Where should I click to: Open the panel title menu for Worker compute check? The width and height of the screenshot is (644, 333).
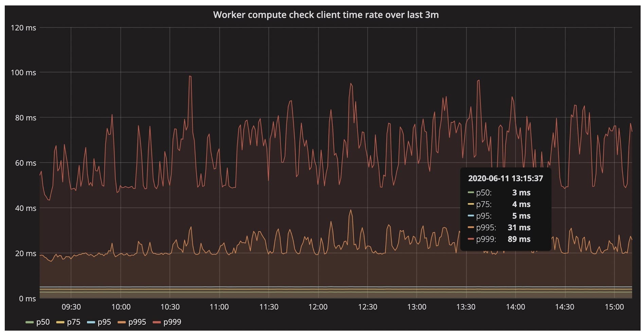325,15
